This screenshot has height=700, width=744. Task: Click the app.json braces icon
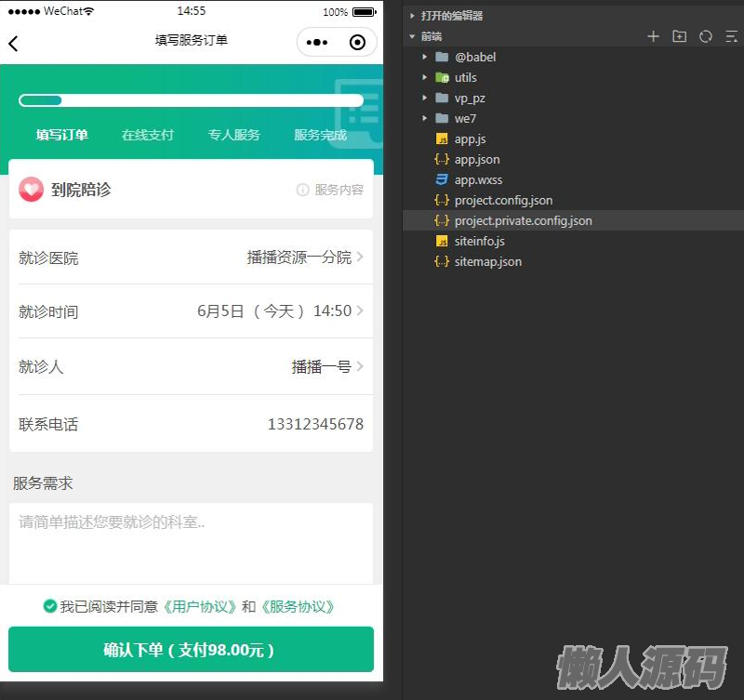442,159
